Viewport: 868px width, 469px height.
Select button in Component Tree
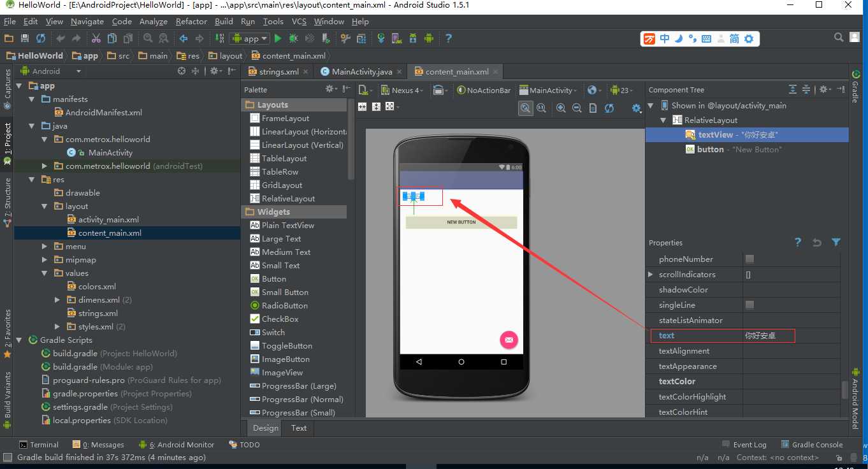click(x=710, y=149)
